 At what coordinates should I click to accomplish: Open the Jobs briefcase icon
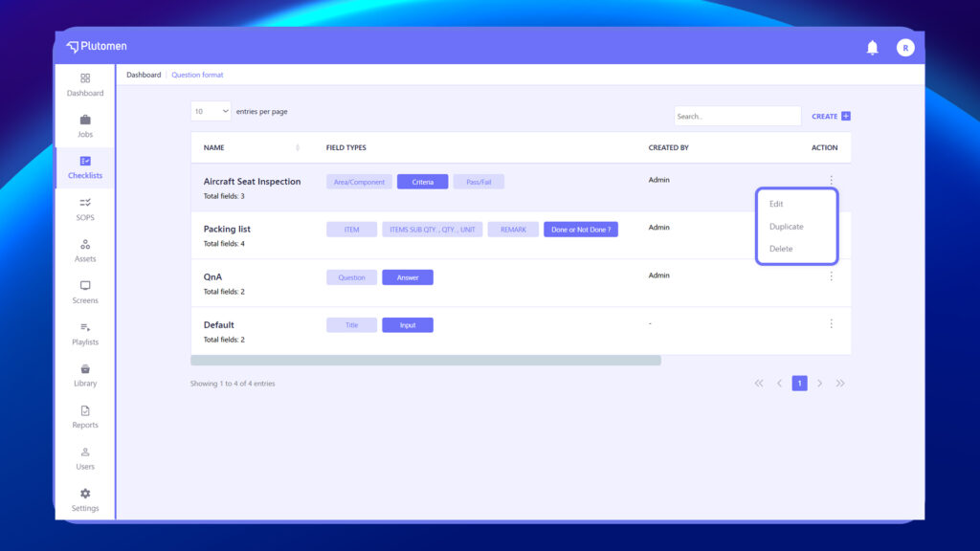(x=85, y=120)
